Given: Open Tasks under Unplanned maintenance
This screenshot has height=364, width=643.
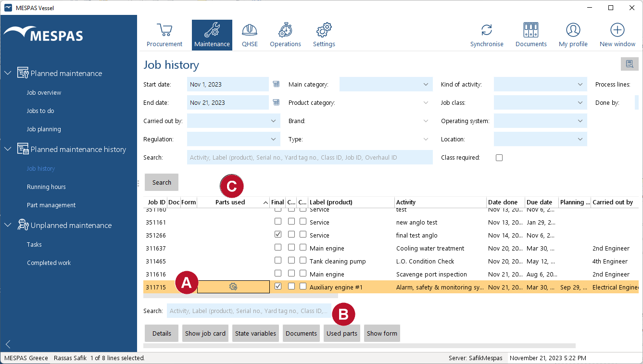Looking at the screenshot, I should [34, 244].
